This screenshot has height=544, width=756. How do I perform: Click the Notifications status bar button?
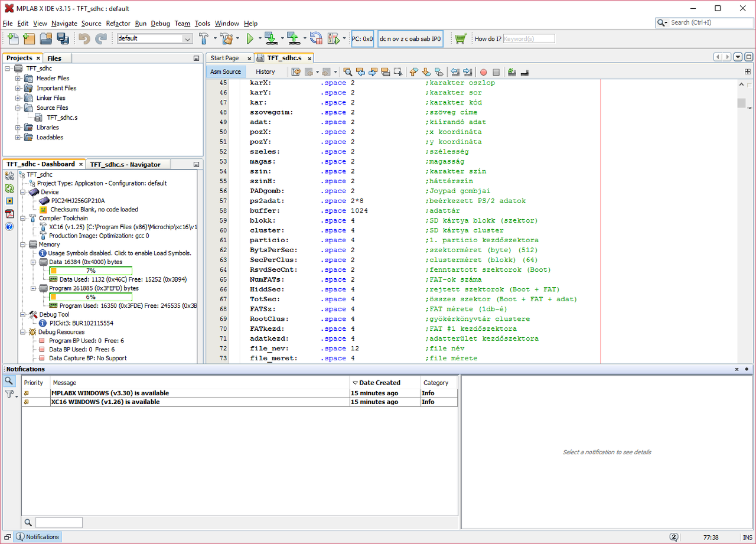38,537
